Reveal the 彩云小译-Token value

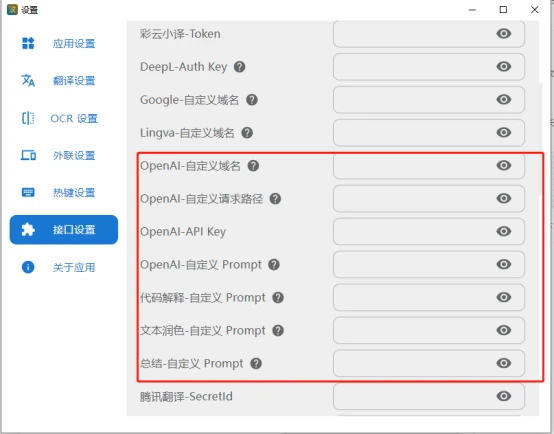click(503, 34)
